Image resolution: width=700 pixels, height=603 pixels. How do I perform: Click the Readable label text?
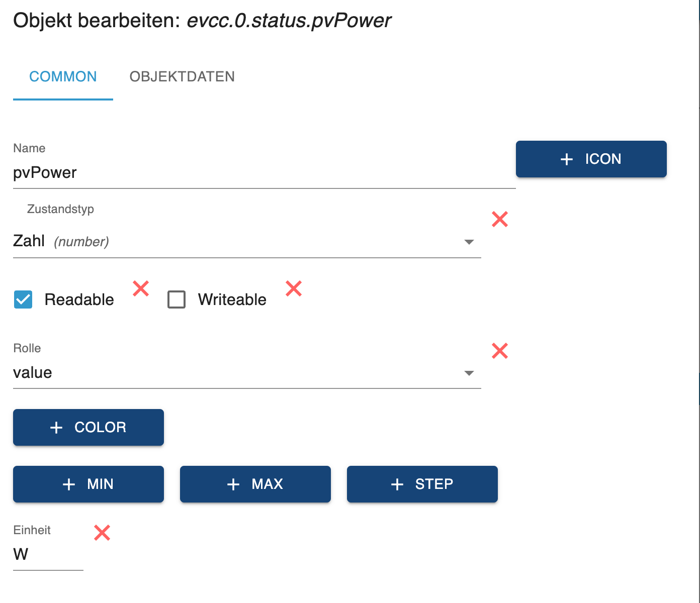pyautogui.click(x=79, y=299)
